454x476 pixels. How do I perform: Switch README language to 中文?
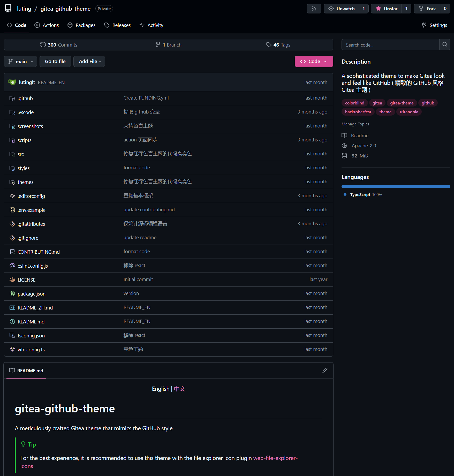point(179,389)
